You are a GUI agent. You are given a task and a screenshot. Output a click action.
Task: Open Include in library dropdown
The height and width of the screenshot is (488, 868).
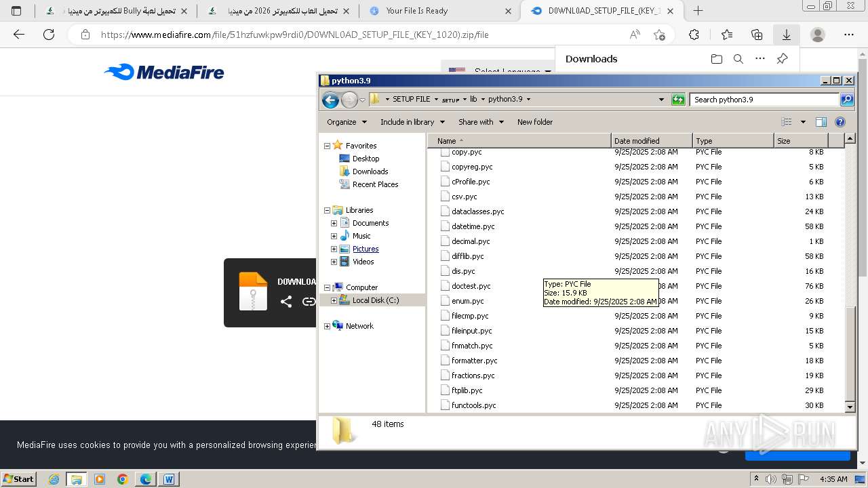click(x=412, y=122)
